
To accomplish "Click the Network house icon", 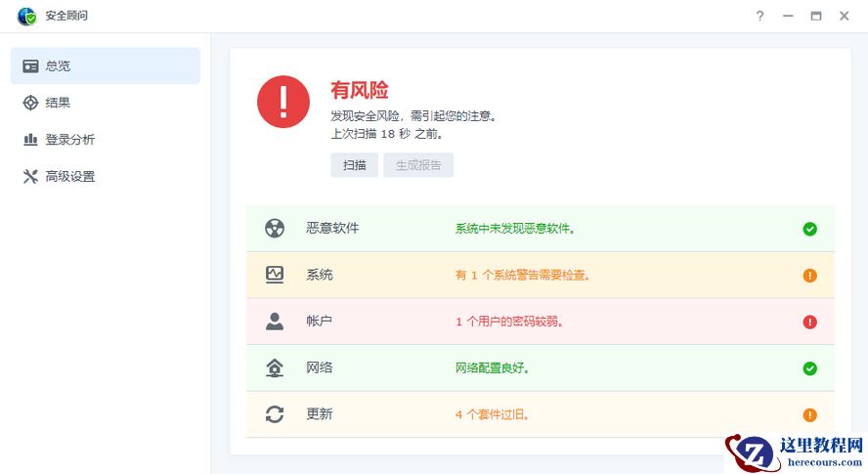I will coord(275,367).
